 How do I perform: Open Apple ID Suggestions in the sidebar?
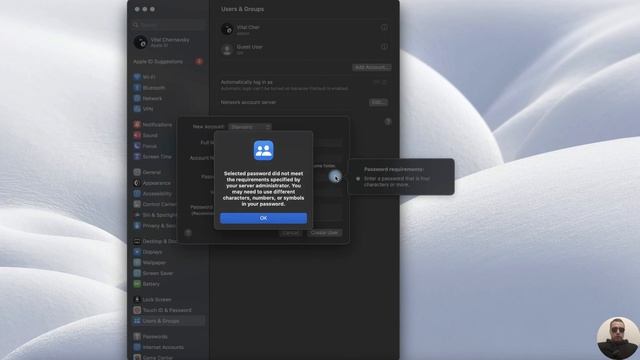coord(168,62)
